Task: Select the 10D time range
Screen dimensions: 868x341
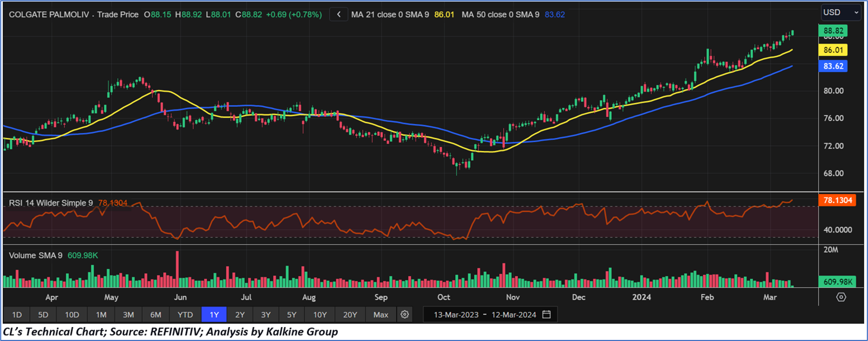Action: click(72, 315)
